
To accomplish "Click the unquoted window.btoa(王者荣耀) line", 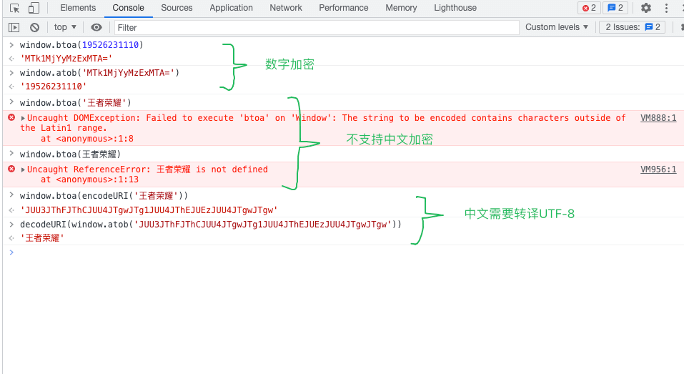I will coord(70,154).
